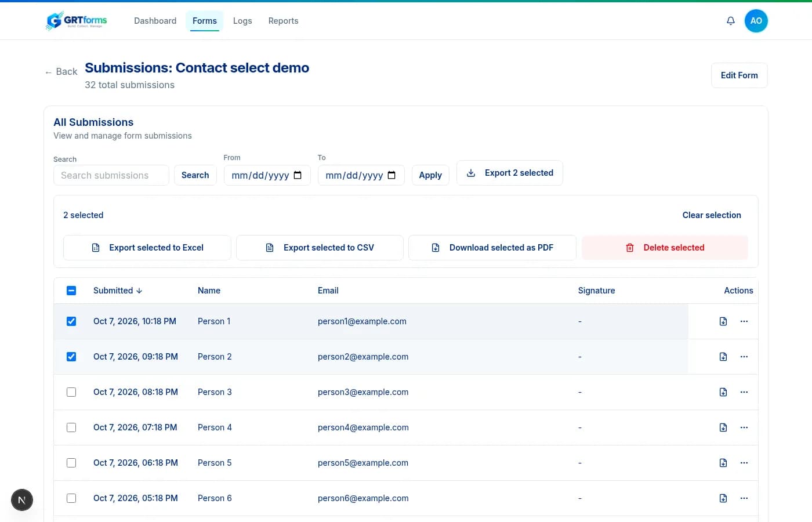Open the AO user avatar menu
The image size is (812, 522).
coord(756,21)
